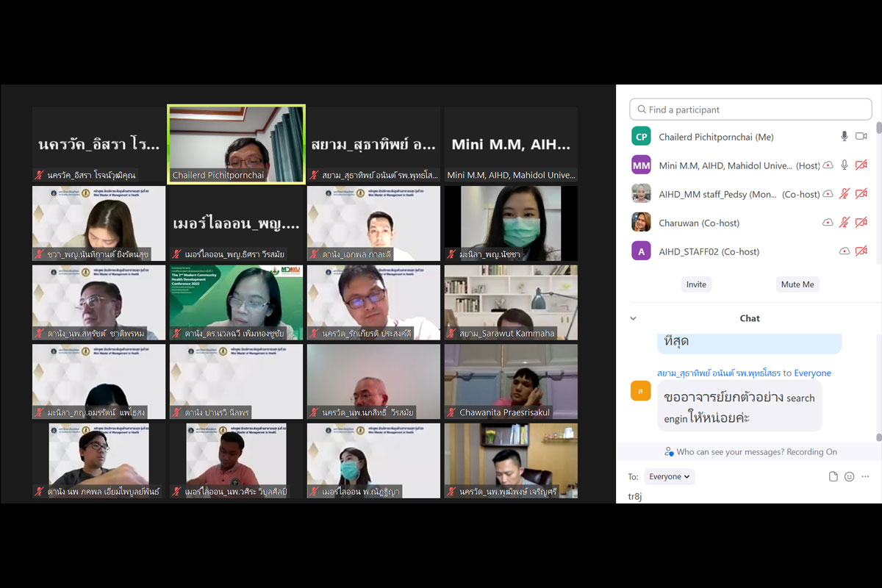Click muted microphone icon for AIHD_MM staff_Pedsy
Screen dimensions: 882x588
tap(845, 194)
